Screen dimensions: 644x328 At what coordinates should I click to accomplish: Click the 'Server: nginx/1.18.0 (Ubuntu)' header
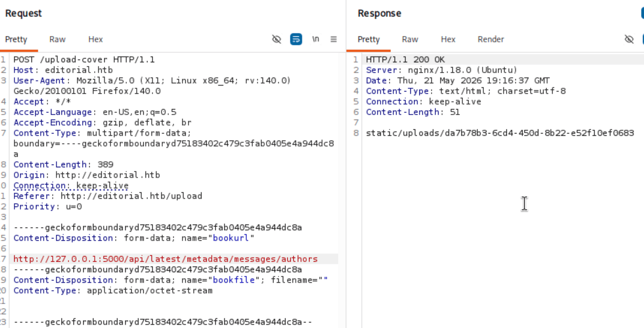pos(442,70)
